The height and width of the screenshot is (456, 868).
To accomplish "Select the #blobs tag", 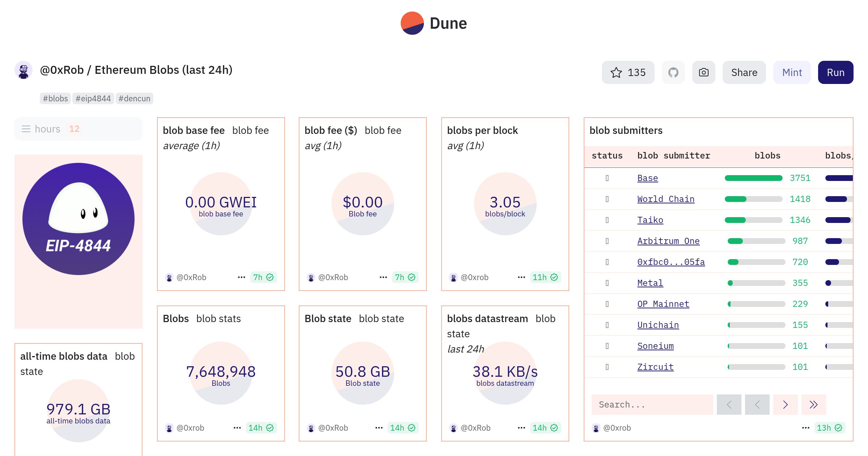I will click(55, 98).
